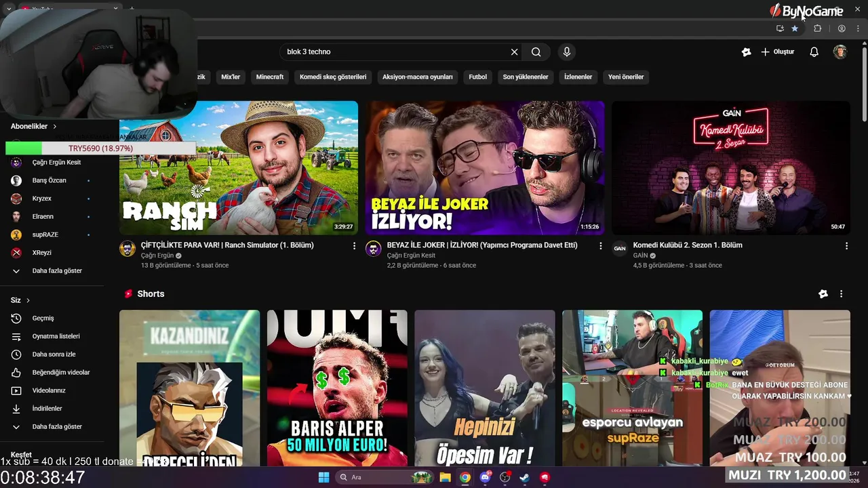Open Çağrı Ergün Kesit subscription channel

pyautogui.click(x=56, y=163)
